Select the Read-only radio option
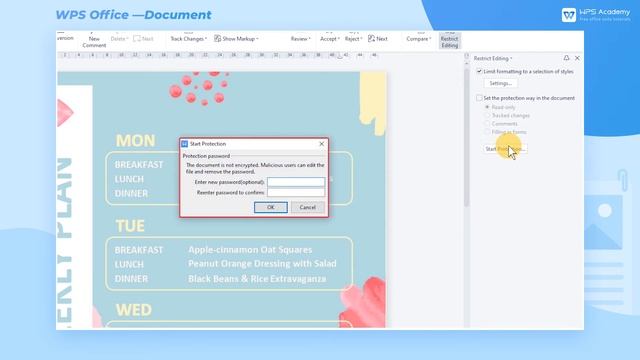640x360 pixels. click(487, 107)
